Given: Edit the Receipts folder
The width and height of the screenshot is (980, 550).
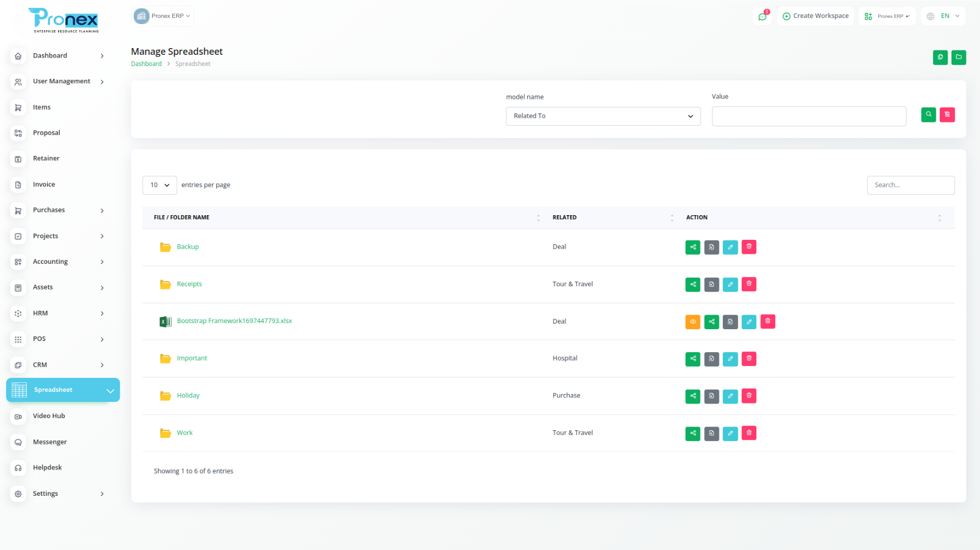Looking at the screenshot, I should [x=730, y=285].
